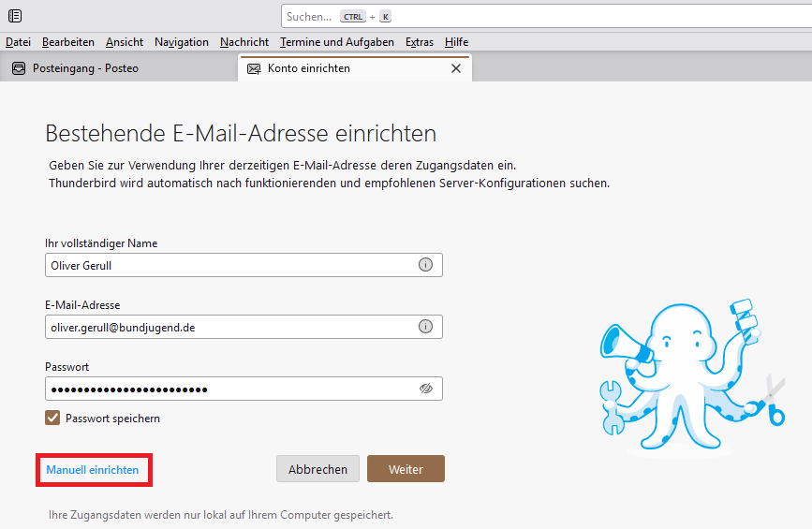The width and height of the screenshot is (812, 529).
Task: Click the info icon in the email field
Action: click(425, 327)
